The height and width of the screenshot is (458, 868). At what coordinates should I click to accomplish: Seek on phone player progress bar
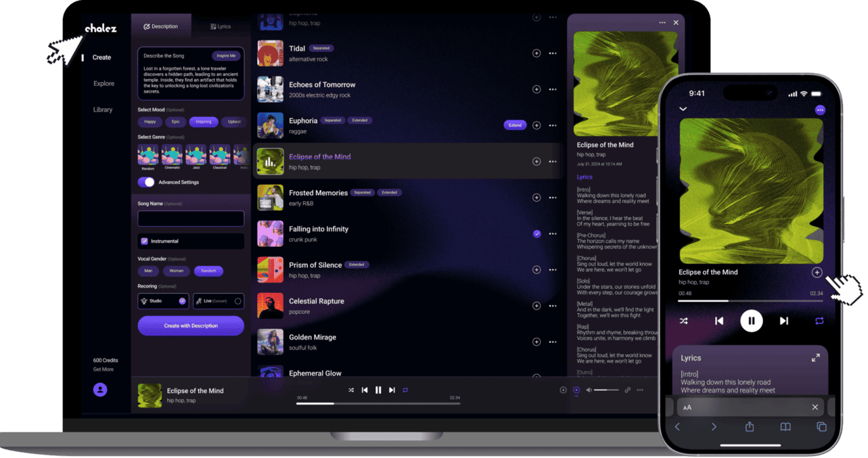[751, 300]
